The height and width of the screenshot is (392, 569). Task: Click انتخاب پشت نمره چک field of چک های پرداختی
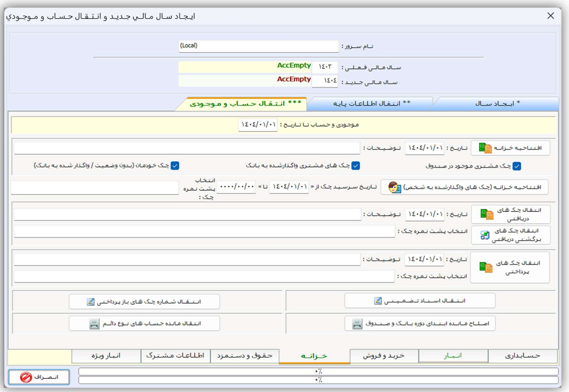pos(204,276)
